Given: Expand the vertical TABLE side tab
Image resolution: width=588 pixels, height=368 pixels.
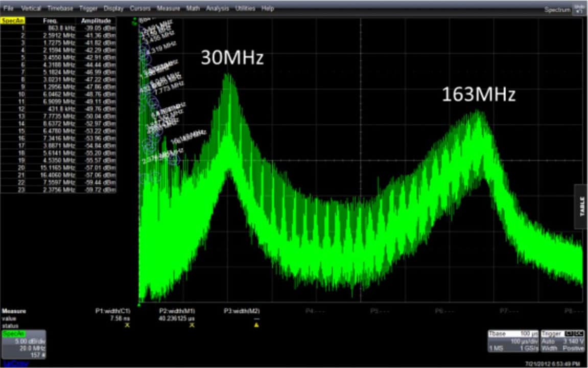Looking at the screenshot, I should [581, 206].
